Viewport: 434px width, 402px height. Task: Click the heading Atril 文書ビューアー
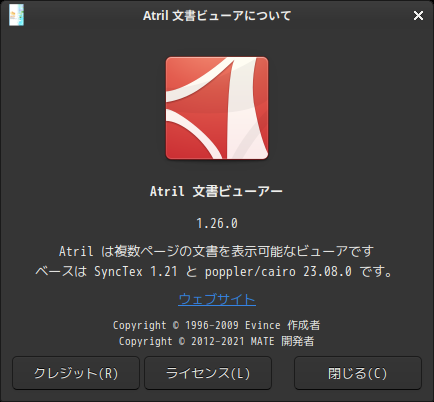216,191
